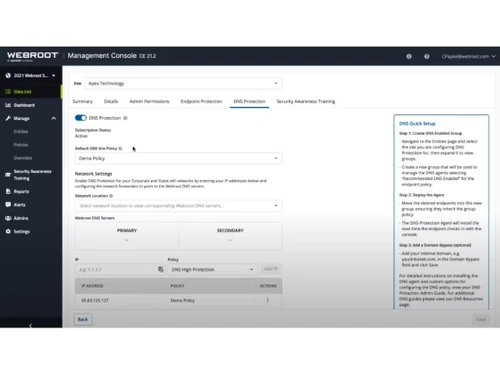
Task: Click the POLICY column header
Action: [177, 286]
